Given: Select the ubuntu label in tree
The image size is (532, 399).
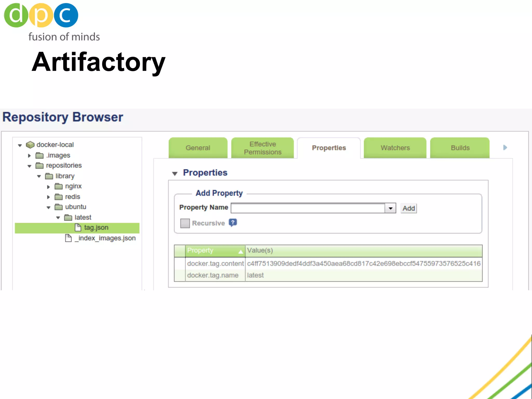Looking at the screenshot, I should tap(76, 207).
